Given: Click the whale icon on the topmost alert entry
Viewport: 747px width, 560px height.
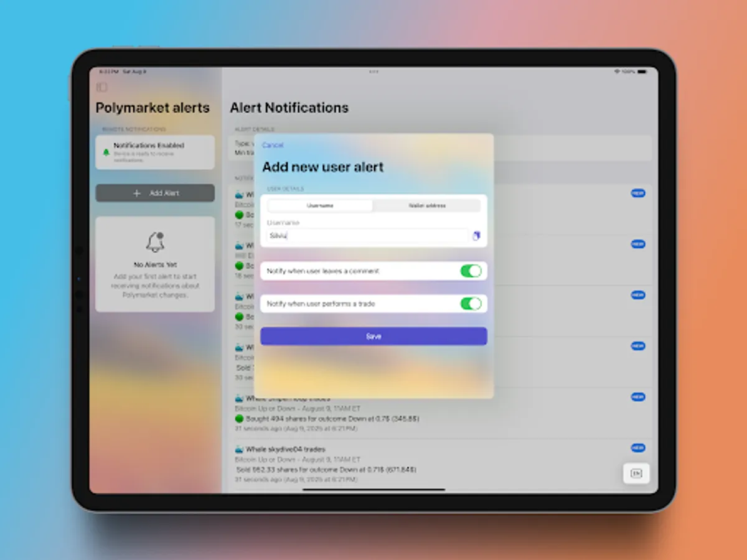Looking at the screenshot, I should [x=239, y=194].
